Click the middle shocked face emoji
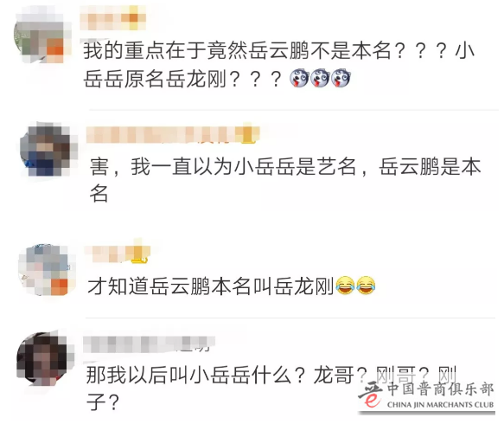504x424 pixels. click(320, 79)
